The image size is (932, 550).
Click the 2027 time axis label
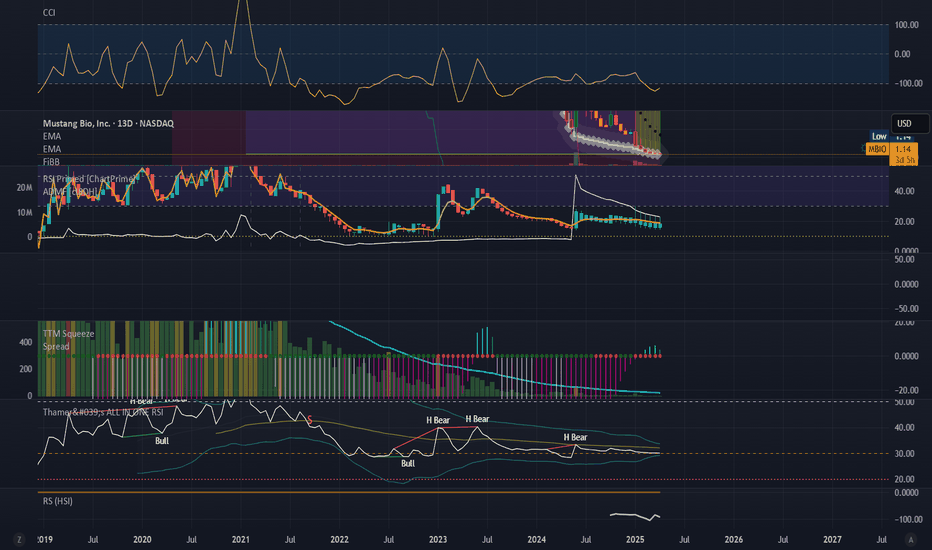tap(832, 540)
